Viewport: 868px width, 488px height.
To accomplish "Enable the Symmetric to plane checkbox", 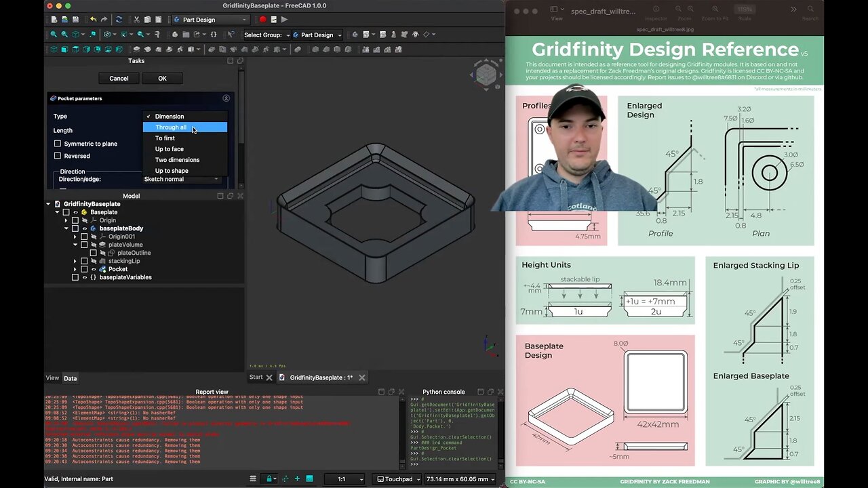I will (58, 144).
